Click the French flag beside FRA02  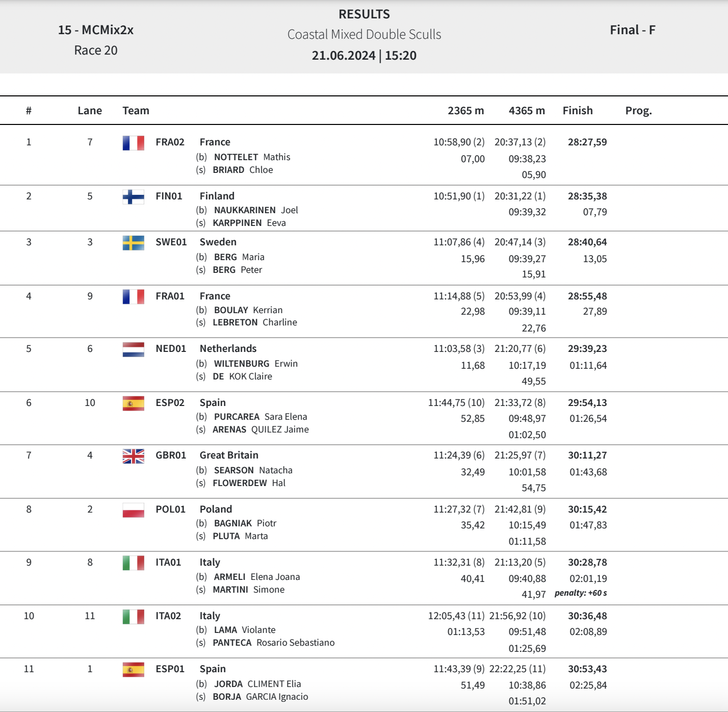[133, 142]
